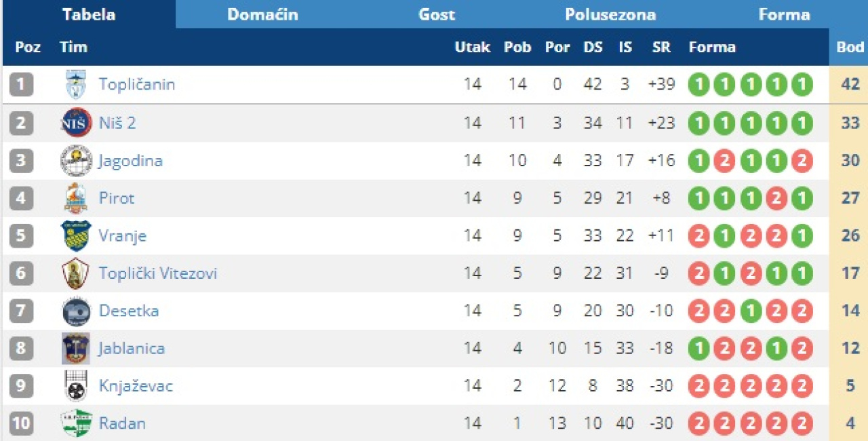Click the Pob column header
The height and width of the screenshot is (441, 868).
(517, 47)
